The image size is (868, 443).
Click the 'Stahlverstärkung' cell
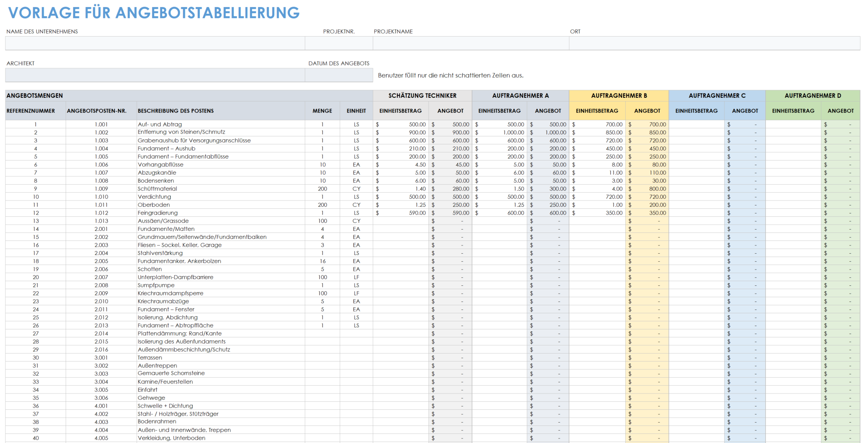point(221,253)
